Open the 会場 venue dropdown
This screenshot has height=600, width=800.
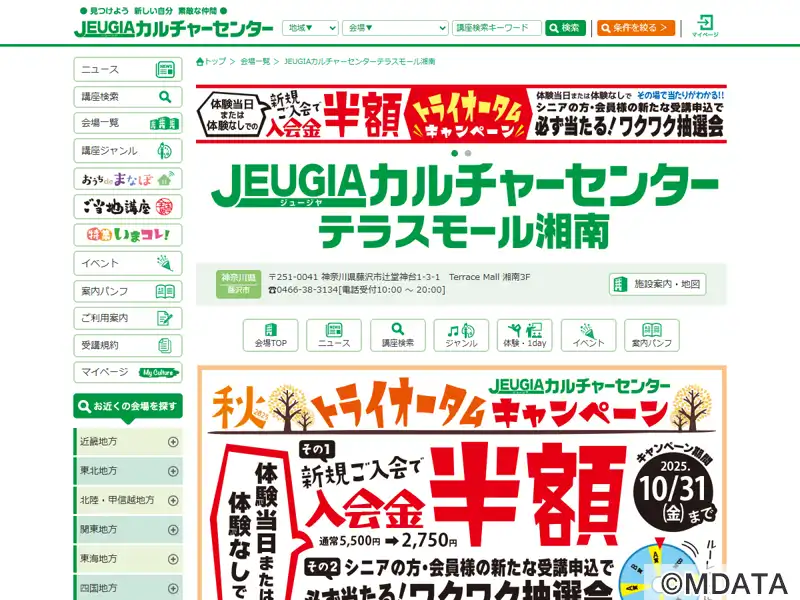click(x=395, y=28)
